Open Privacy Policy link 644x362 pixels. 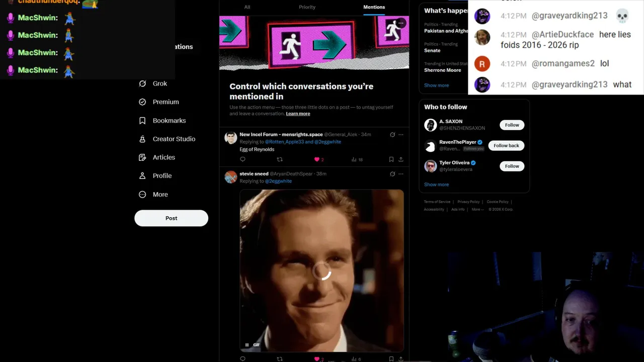click(x=468, y=202)
